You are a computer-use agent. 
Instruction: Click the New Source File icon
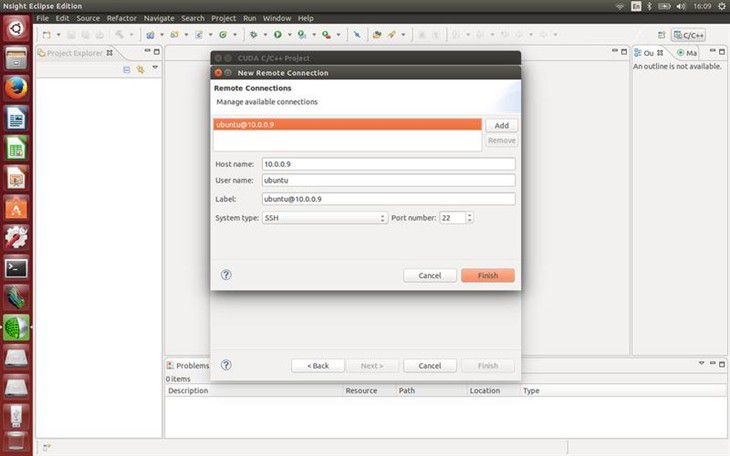pos(199,35)
